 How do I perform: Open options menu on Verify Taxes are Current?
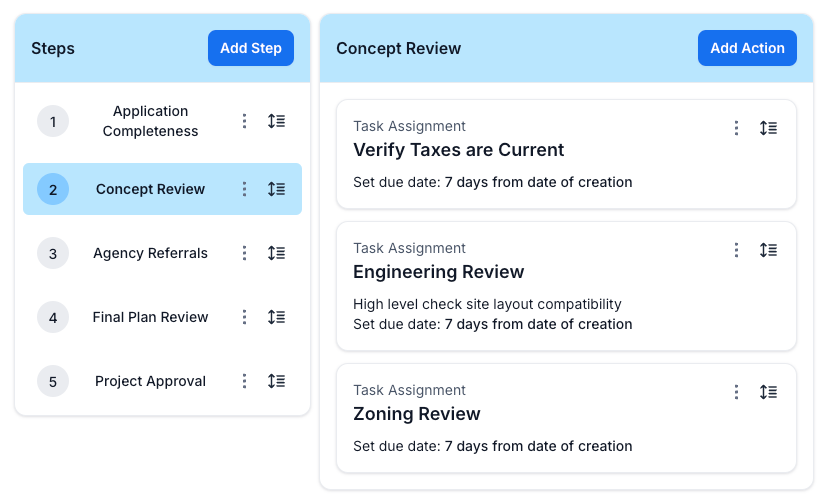tap(736, 128)
